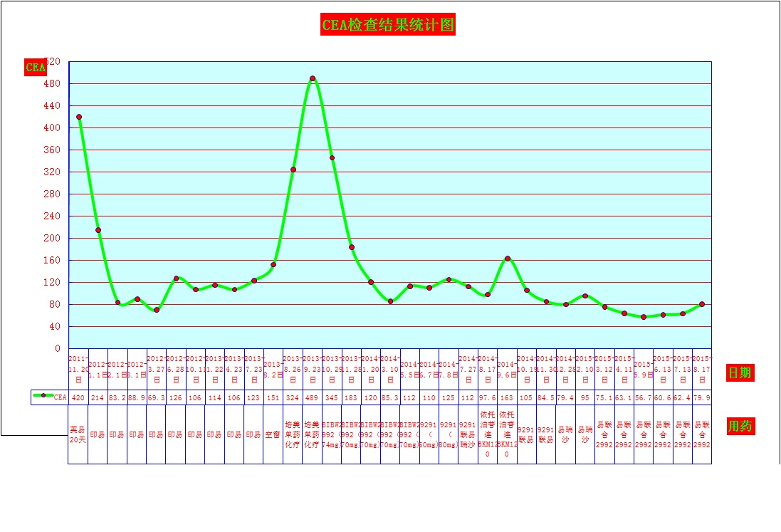Click the medication cell 9291 (60mg)
Screen dimensions: 781x532
(429, 434)
